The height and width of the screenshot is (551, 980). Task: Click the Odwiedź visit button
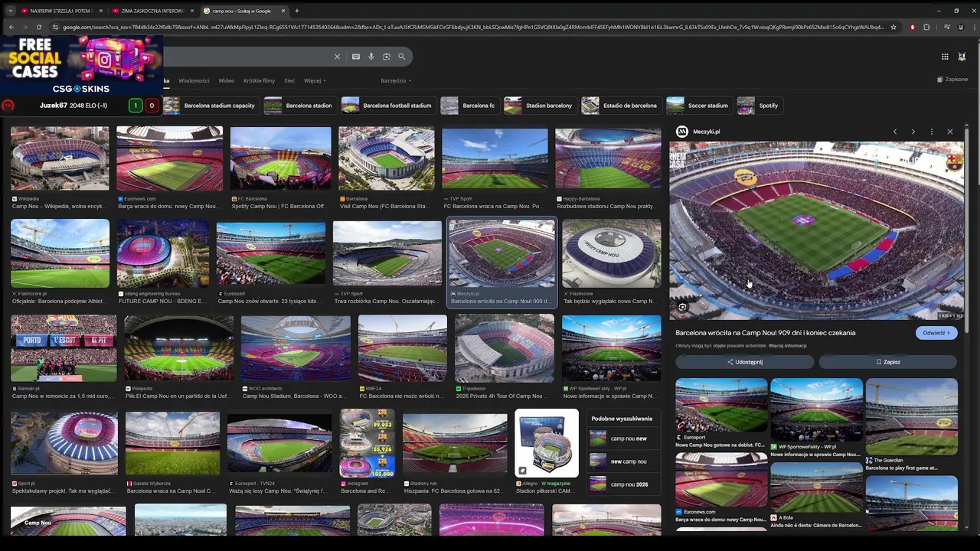point(936,333)
